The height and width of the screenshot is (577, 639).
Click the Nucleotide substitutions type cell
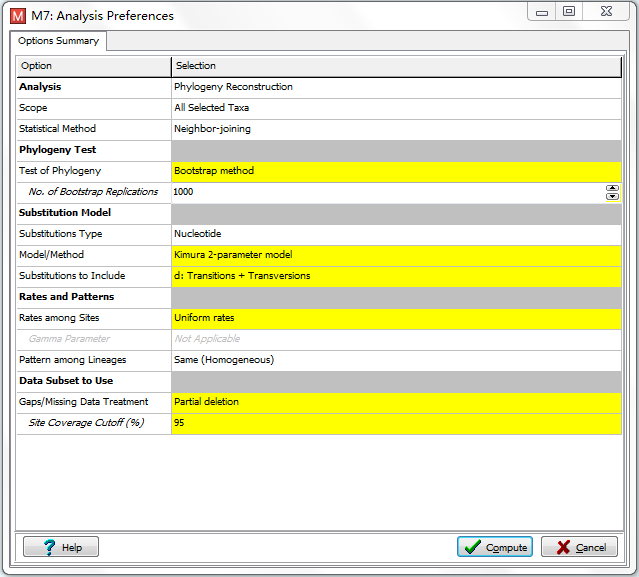[396, 234]
